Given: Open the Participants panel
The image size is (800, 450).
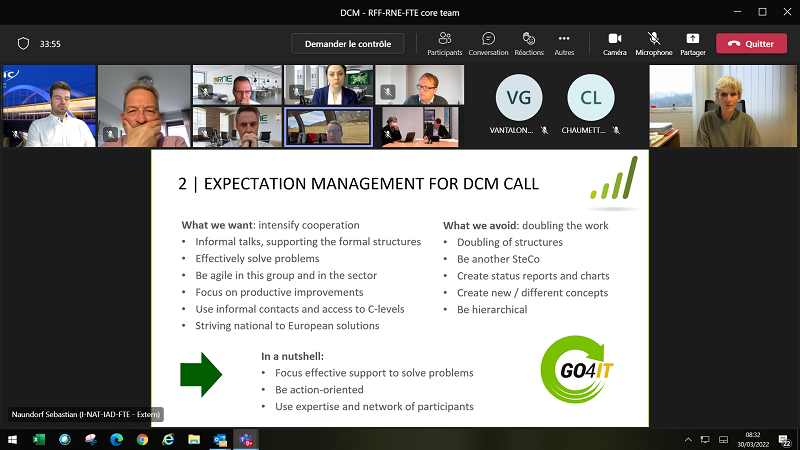Looking at the screenshot, I should click(x=444, y=43).
